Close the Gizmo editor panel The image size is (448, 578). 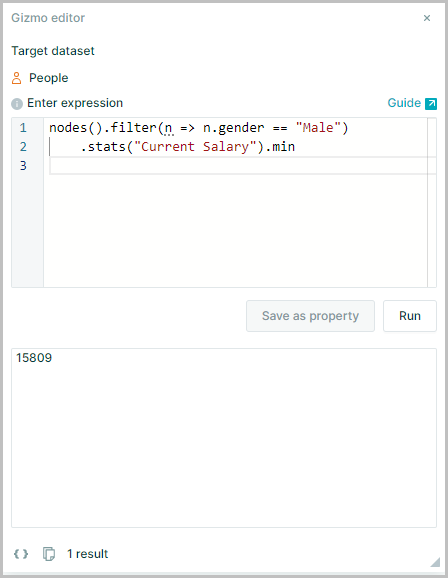pos(427,18)
